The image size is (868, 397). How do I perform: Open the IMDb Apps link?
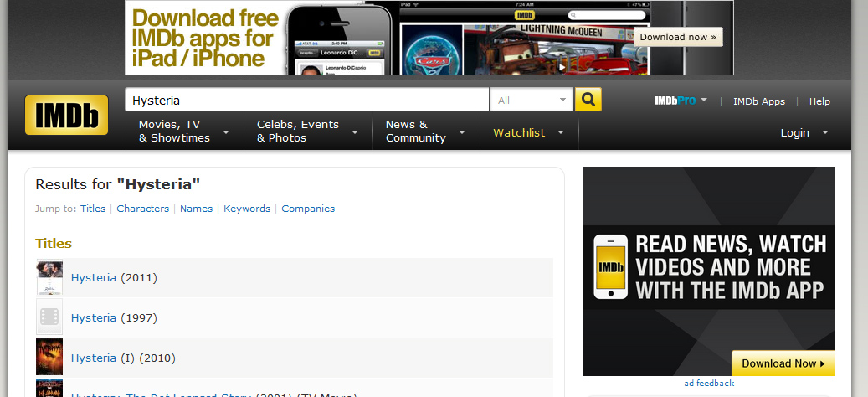coord(759,101)
